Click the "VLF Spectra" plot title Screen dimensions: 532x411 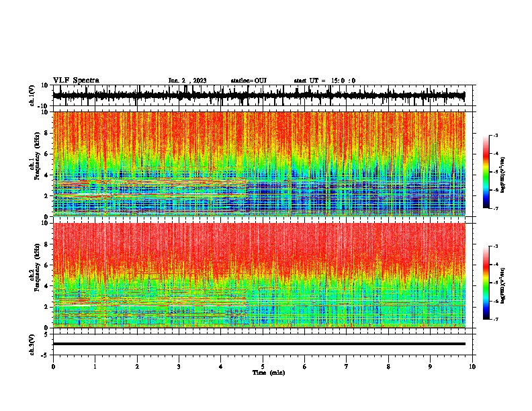(x=76, y=81)
